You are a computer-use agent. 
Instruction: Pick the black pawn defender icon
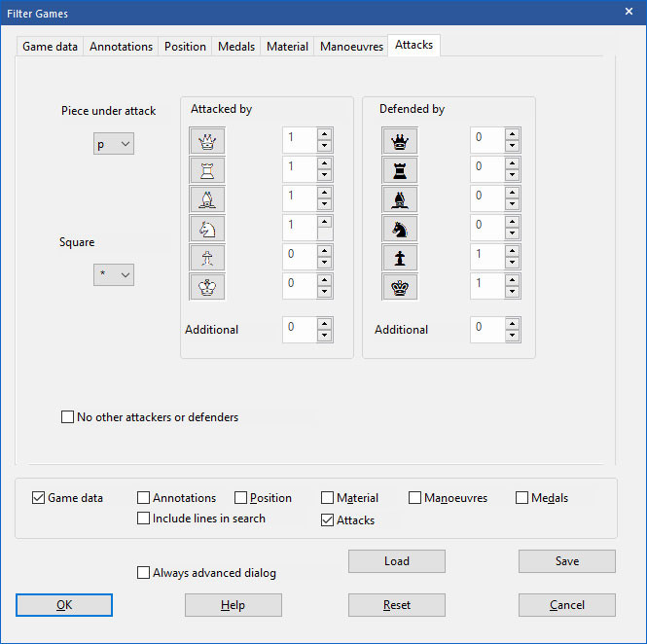coord(400,257)
